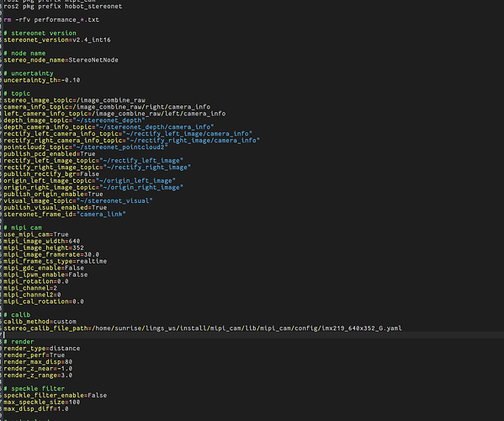
Task: Click mipi_frame_ts_type=realtime line
Action: pyautogui.click(x=56, y=261)
